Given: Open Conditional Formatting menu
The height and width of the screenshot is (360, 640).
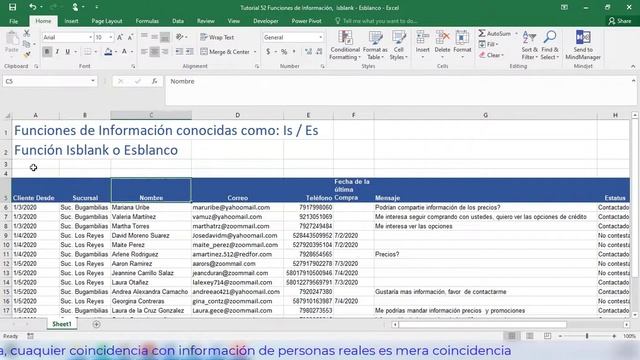Looking at the screenshot, I should [345, 45].
